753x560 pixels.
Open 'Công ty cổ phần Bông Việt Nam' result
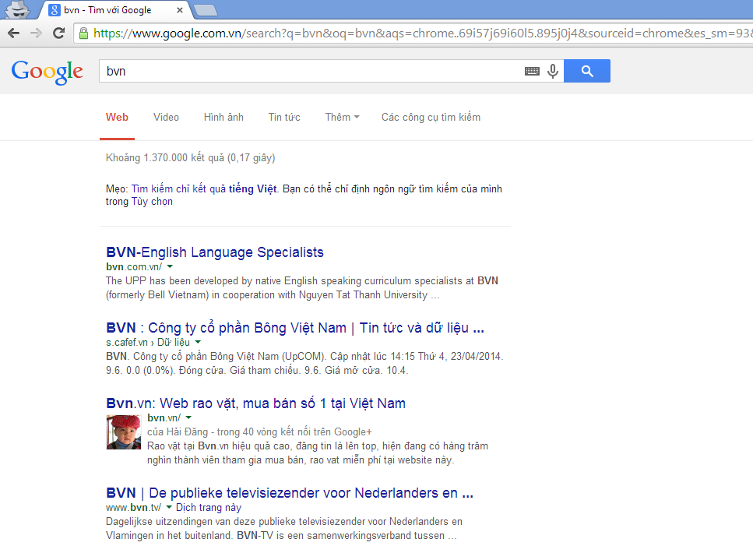tap(295, 328)
